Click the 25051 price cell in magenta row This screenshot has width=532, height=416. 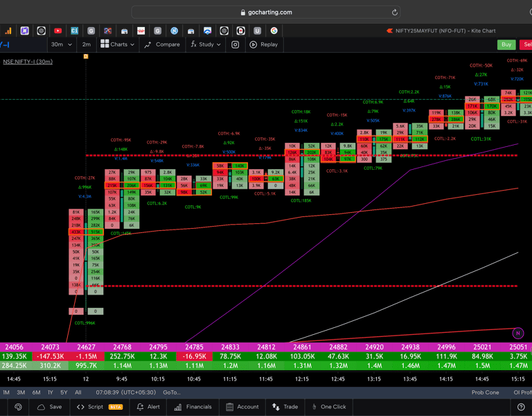coord(518,347)
